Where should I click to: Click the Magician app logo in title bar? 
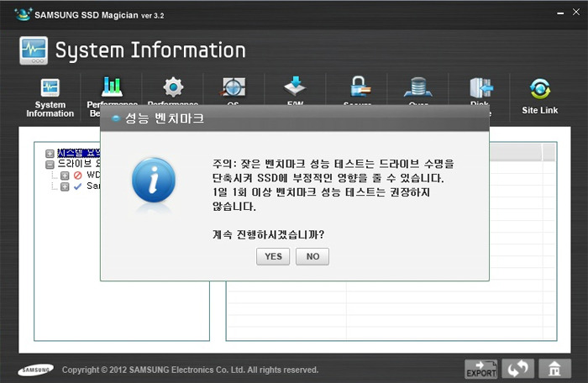[24, 14]
